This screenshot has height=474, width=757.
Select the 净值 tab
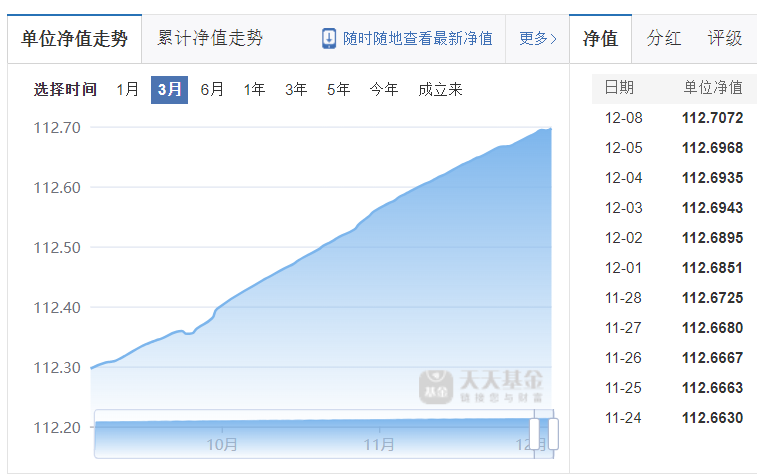pyautogui.click(x=600, y=39)
